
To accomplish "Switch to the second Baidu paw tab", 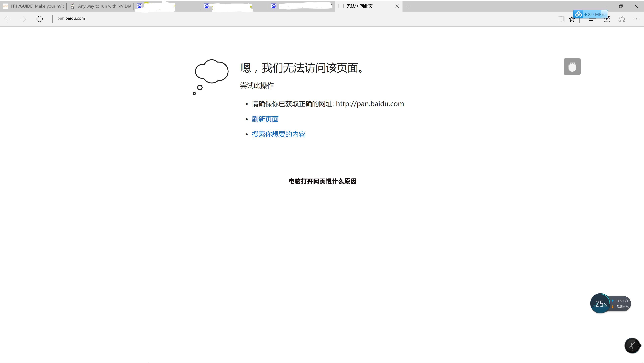I will click(234, 6).
